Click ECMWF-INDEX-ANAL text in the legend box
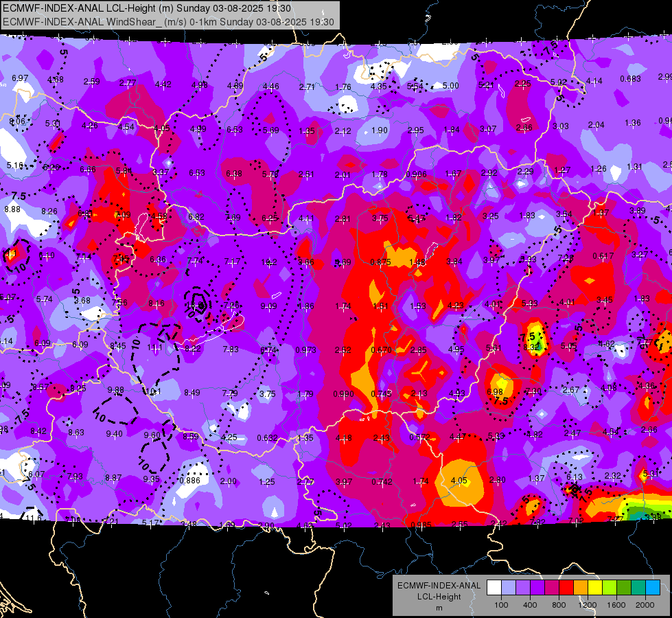Viewport: 672px width, 618px height. tap(439, 586)
